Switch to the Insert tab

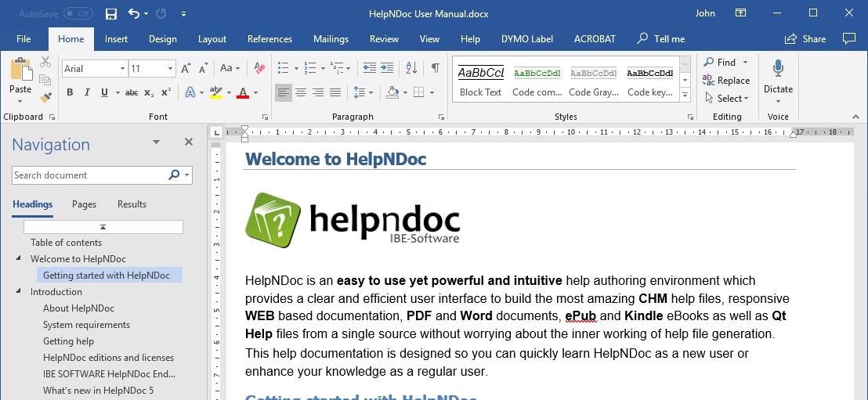[x=116, y=38]
